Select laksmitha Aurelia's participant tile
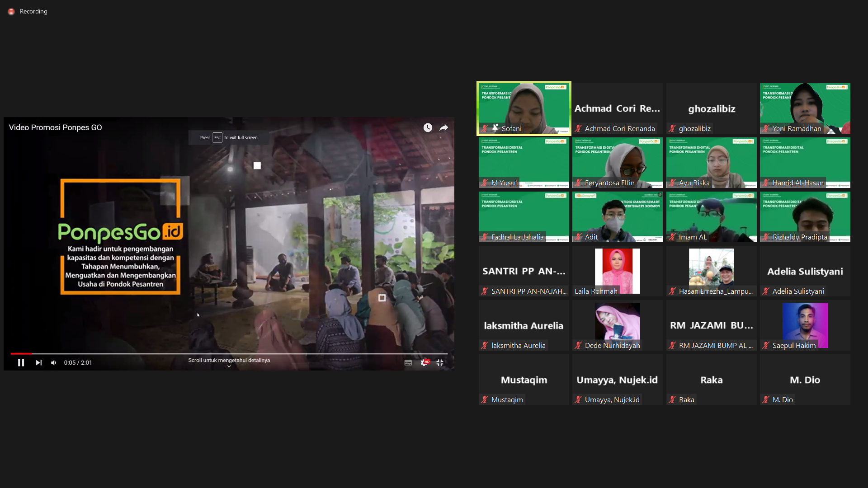This screenshot has width=868, height=488. pos(524,325)
